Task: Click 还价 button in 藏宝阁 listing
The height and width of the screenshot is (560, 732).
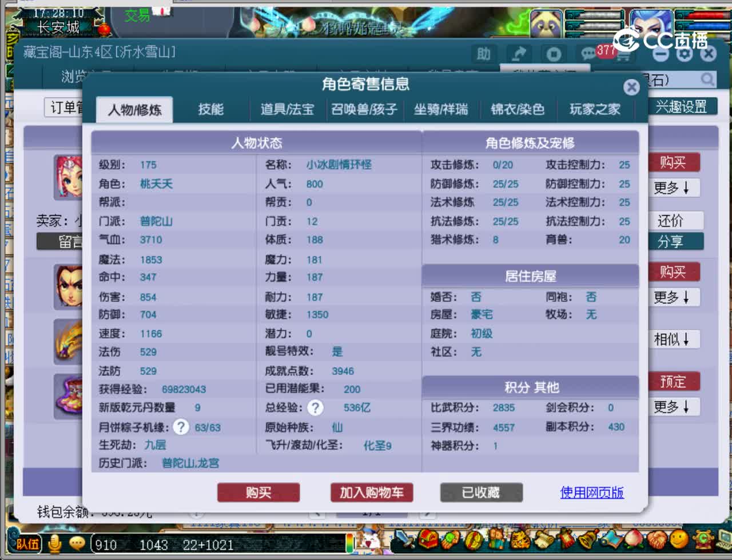Action: point(675,221)
